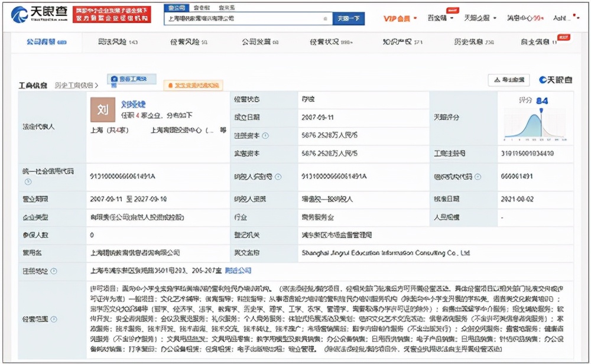The image size is (591, 364).
Task: Open the Tianyan score distribution chart
Action: click(x=535, y=125)
